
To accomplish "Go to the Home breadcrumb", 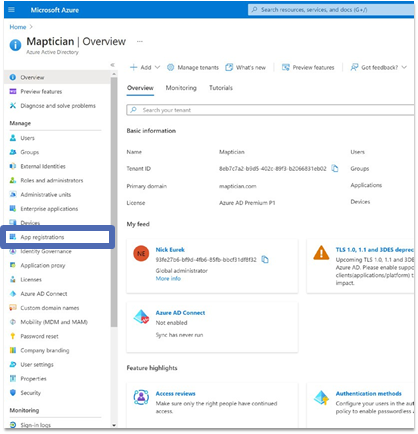I will coord(18,27).
